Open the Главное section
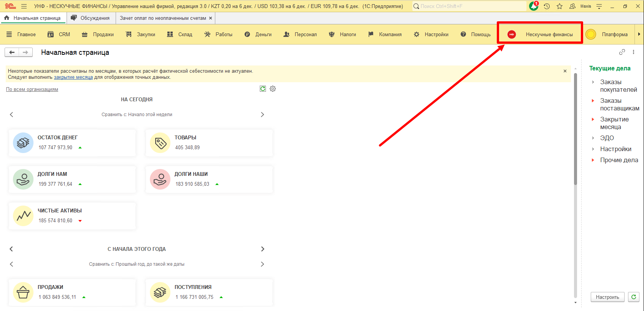This screenshot has height=311, width=644. [21, 34]
